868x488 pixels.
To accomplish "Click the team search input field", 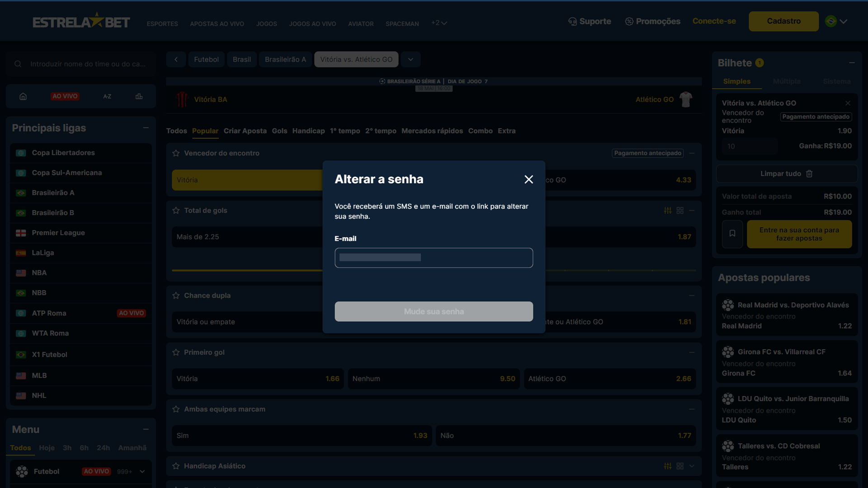I will tap(88, 64).
